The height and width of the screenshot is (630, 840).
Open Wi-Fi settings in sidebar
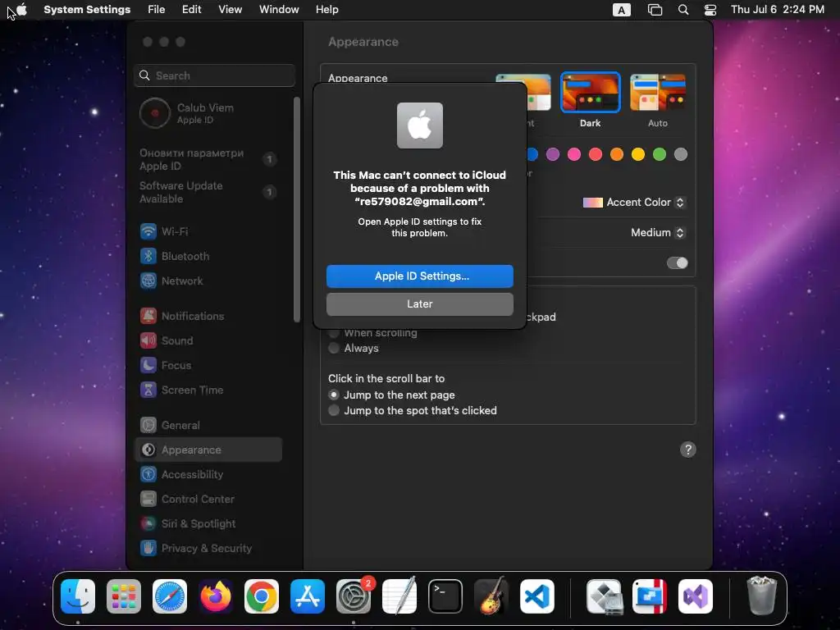point(208,231)
